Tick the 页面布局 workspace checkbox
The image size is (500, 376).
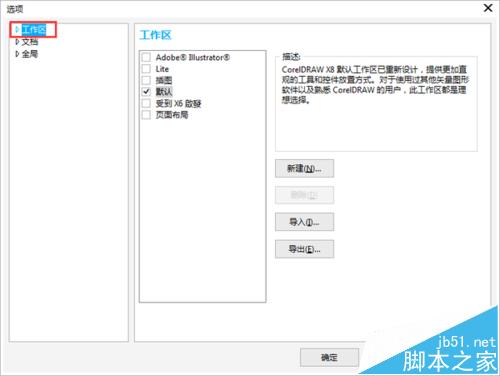(146, 115)
